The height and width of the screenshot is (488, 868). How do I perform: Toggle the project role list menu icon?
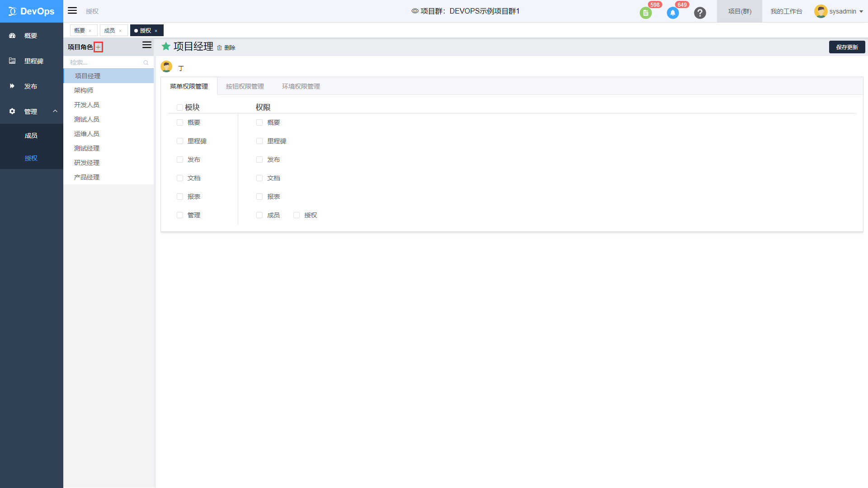coord(147,45)
